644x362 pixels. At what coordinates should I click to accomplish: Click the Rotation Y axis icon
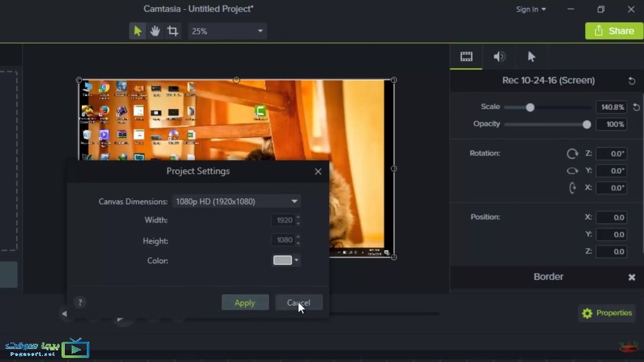tap(572, 171)
